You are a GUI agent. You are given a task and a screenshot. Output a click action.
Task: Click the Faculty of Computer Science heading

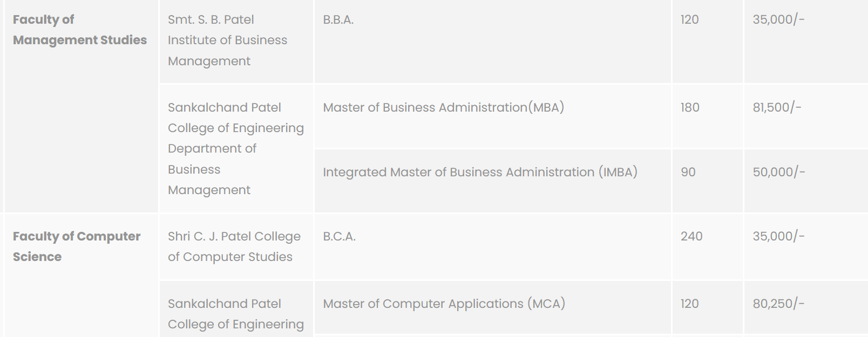pyautogui.click(x=76, y=246)
